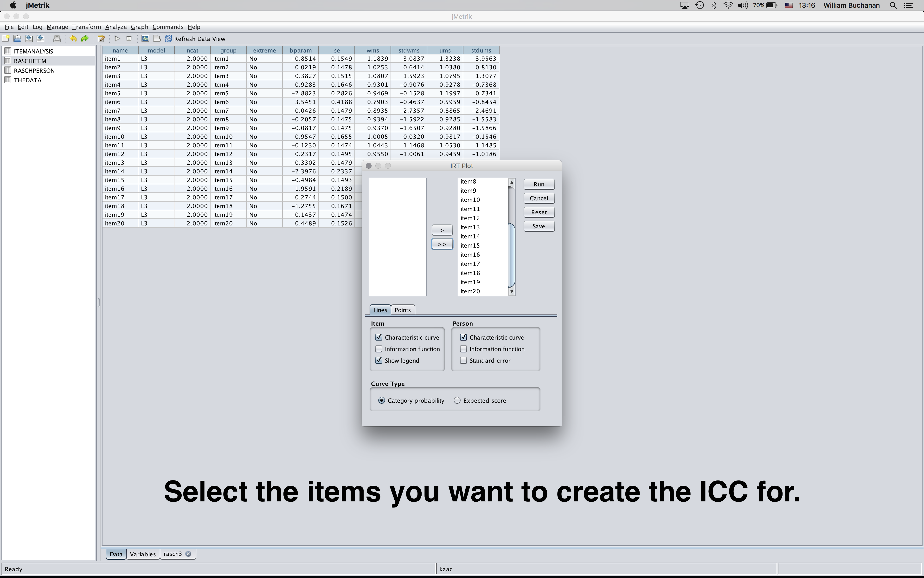Click Reset in IRT Plot dialog
This screenshot has height=578, width=924.
click(x=539, y=212)
